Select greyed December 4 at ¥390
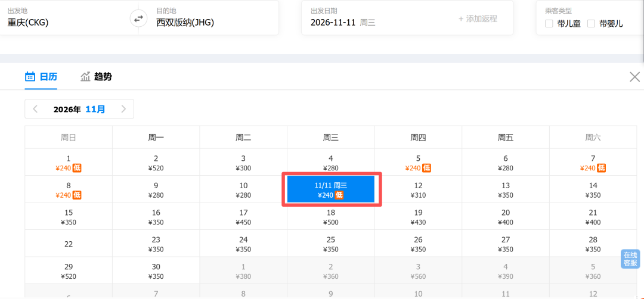The width and height of the screenshot is (644, 299). 506,270
